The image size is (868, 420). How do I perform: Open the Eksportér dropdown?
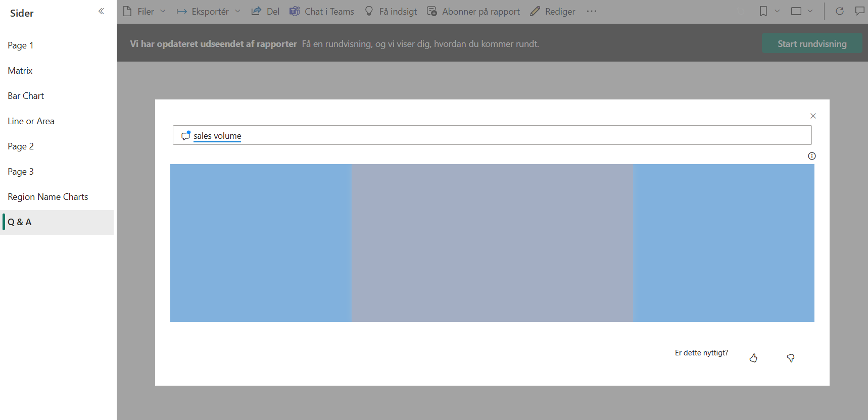(209, 11)
